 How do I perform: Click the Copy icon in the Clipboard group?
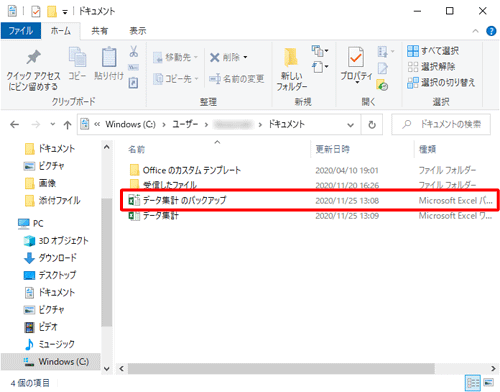click(x=77, y=57)
